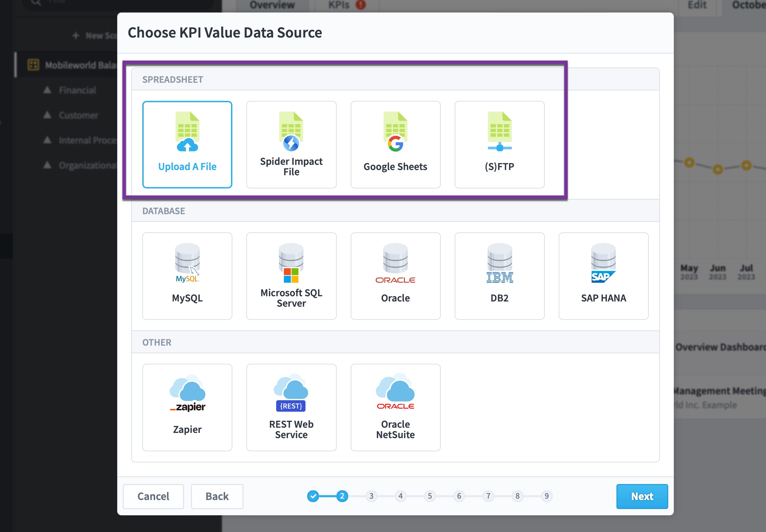Select the (S)FTP spreadsheet source
The height and width of the screenshot is (532, 766).
pos(500,145)
